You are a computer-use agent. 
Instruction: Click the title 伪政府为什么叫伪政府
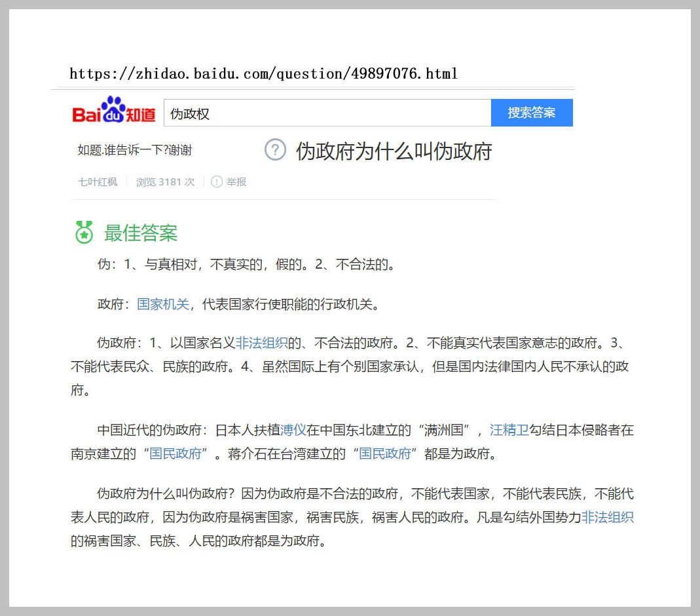(x=394, y=151)
